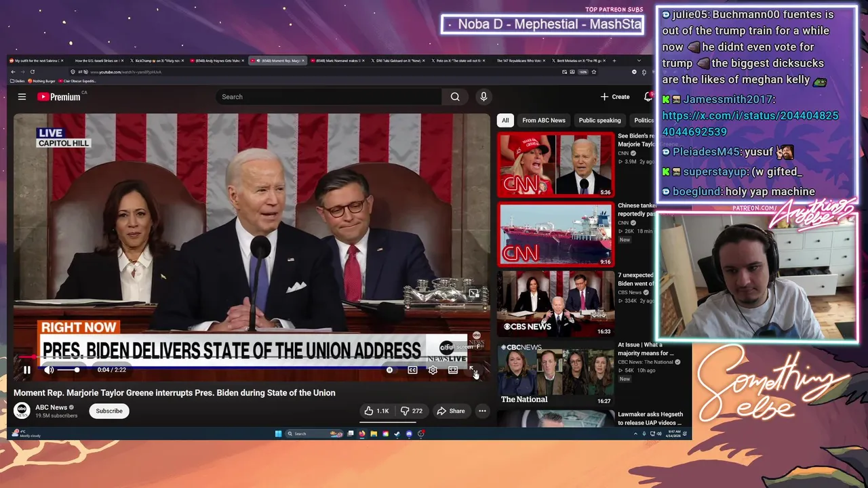
Task: Subscribe to the ABC News channel
Action: click(x=109, y=411)
